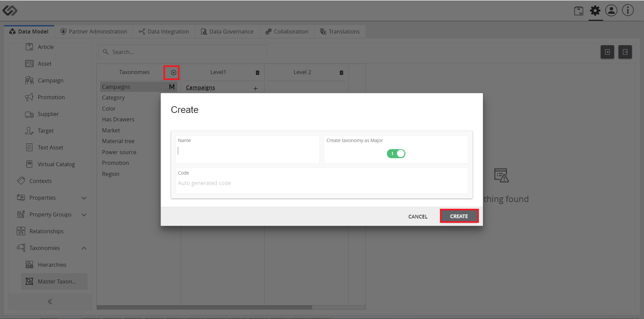
Task: Click the search magnifier icon
Action: click(105, 52)
